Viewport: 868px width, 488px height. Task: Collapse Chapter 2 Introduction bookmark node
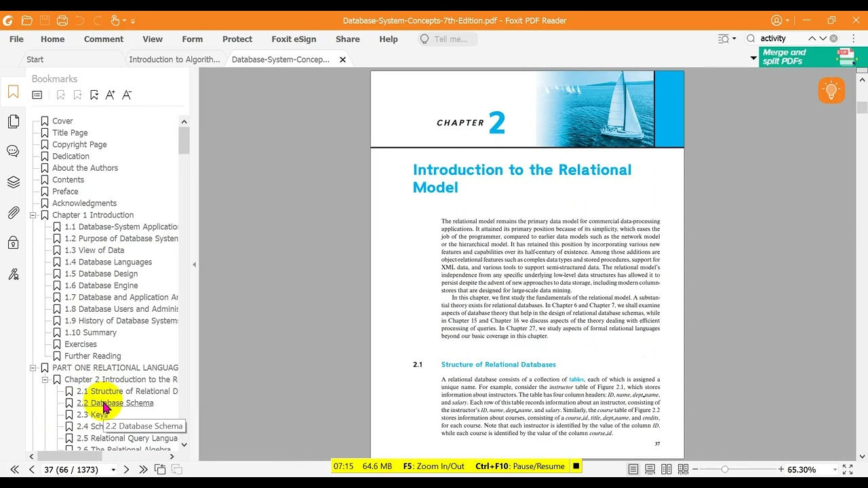[45, 380]
